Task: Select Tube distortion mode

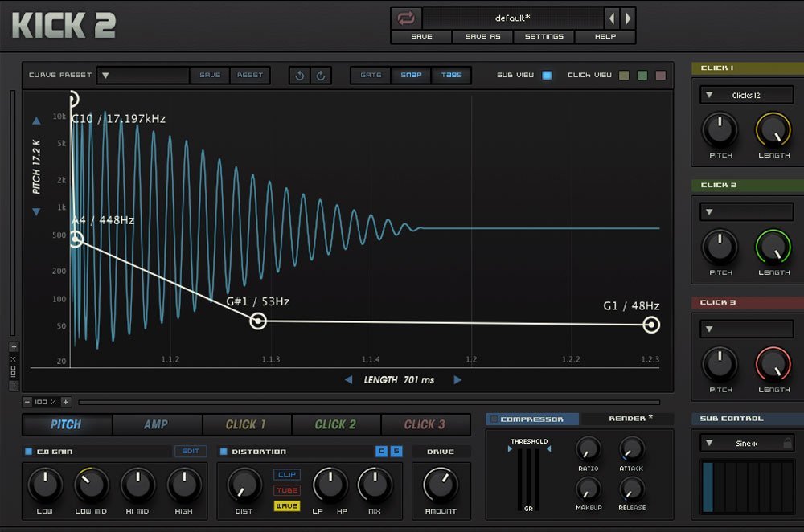Action: (287, 490)
